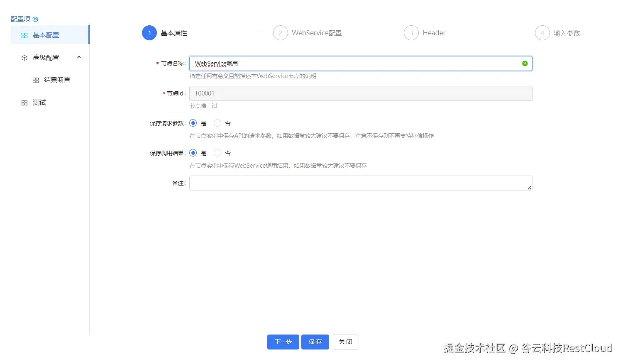The width and height of the screenshot is (623, 364).
Task: Click the green checkmark in 节点名称 field
Action: [x=524, y=63]
